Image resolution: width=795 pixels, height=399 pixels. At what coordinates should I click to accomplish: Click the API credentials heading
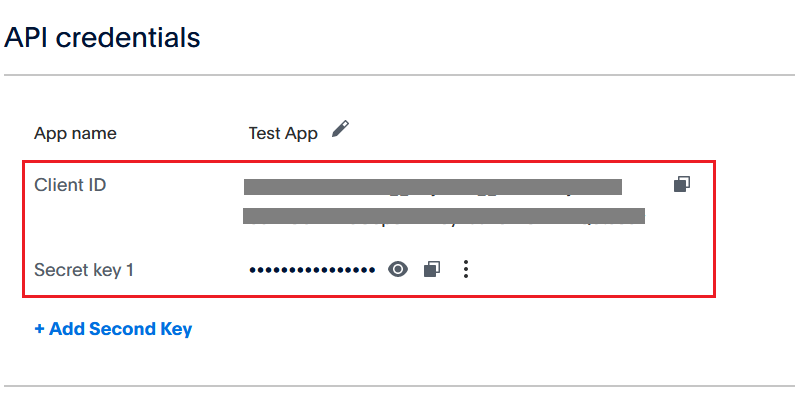click(102, 38)
